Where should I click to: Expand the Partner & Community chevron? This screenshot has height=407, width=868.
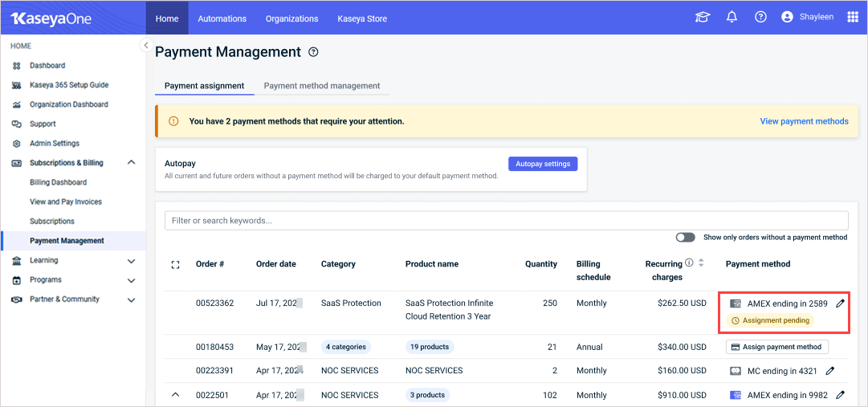131,299
